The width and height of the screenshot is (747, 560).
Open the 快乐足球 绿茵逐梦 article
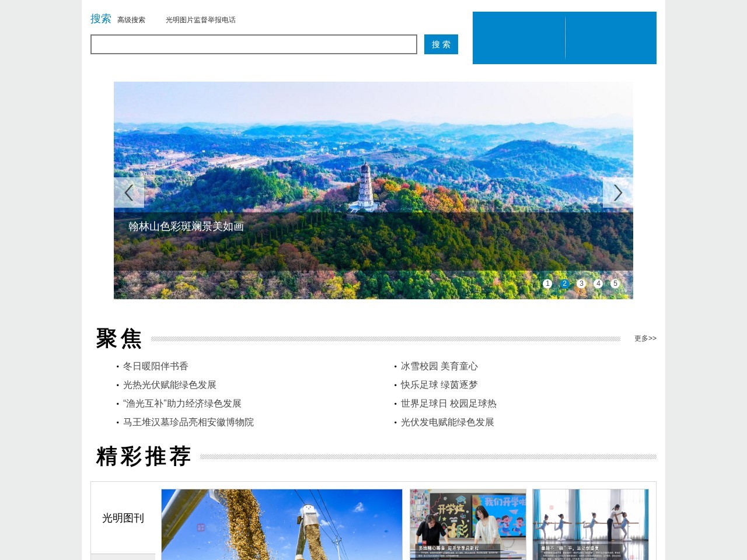[x=438, y=385]
